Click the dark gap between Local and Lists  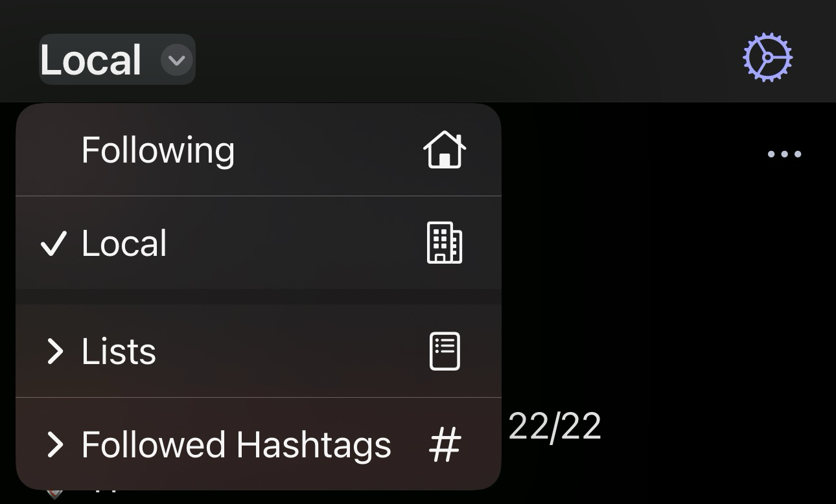coord(259,297)
